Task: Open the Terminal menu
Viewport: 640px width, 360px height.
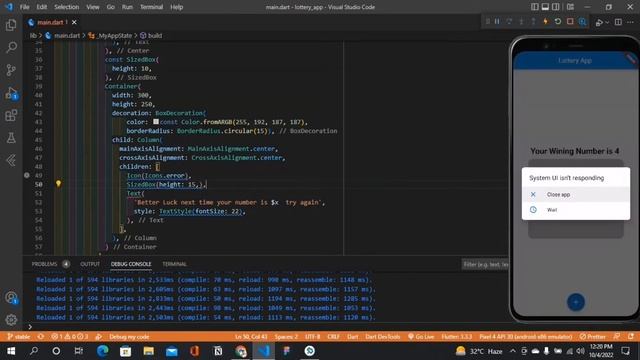Action: [151, 7]
